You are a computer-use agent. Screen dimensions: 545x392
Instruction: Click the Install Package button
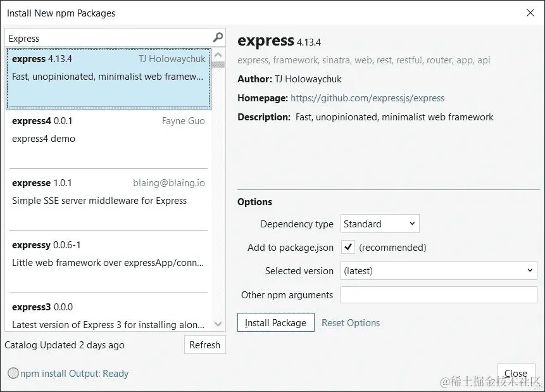click(x=275, y=322)
